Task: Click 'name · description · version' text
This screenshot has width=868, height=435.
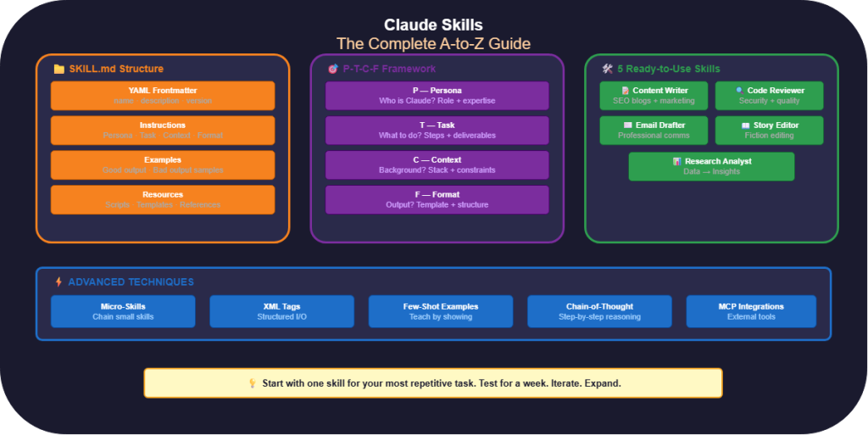Action: pyautogui.click(x=163, y=101)
